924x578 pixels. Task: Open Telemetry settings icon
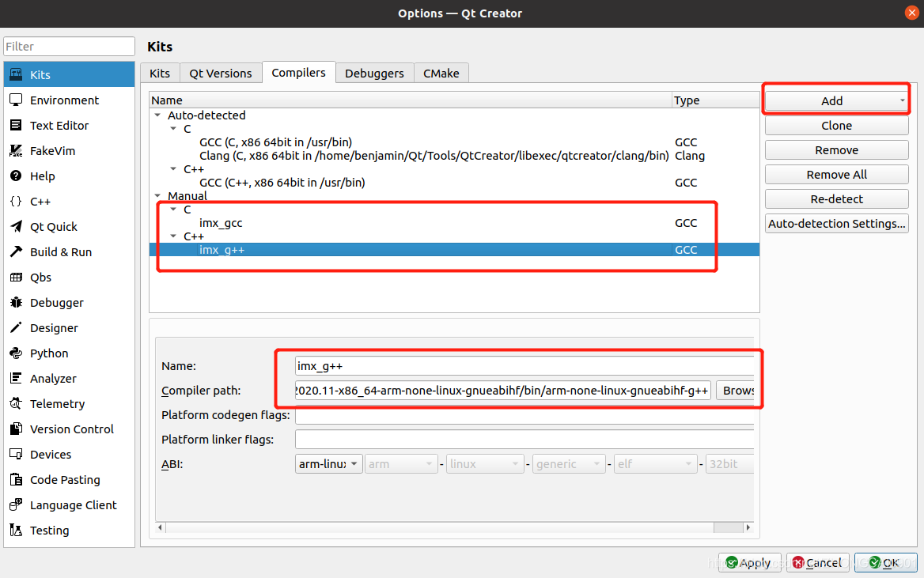[x=16, y=404]
